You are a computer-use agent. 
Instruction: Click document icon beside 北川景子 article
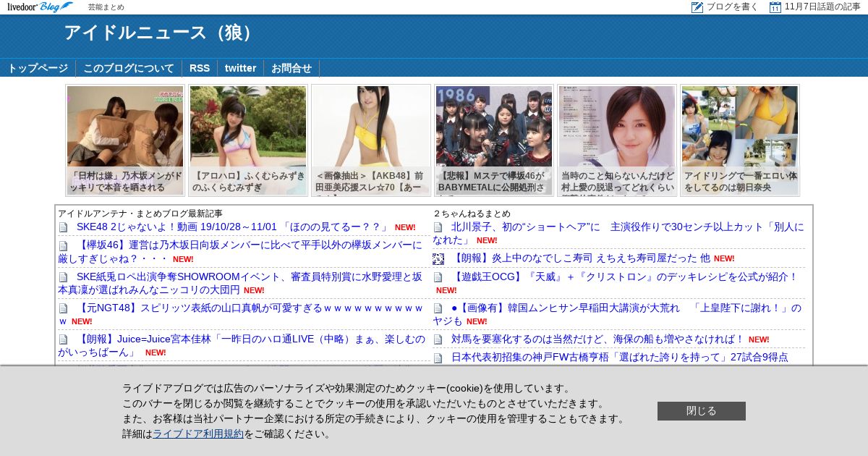(x=438, y=227)
